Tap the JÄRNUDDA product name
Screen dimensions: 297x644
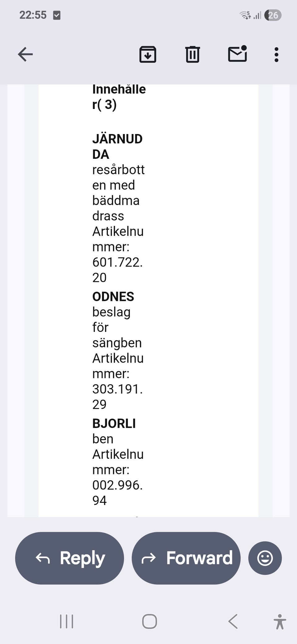(x=117, y=146)
